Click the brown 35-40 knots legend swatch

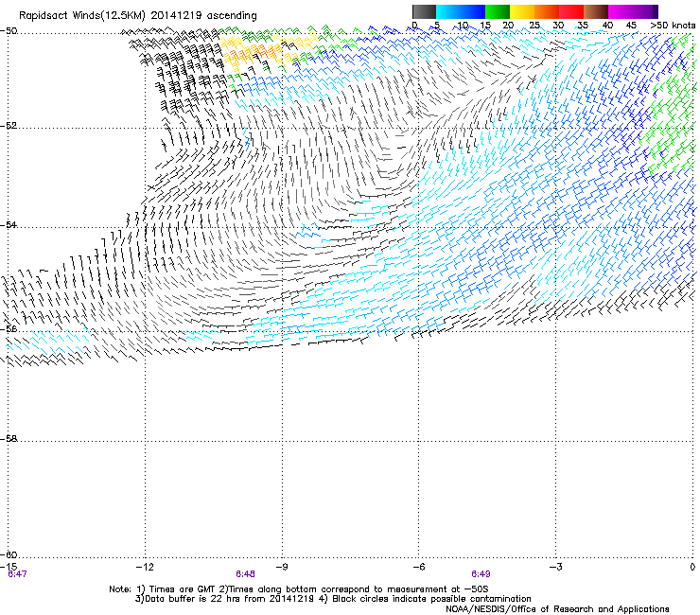(596, 11)
